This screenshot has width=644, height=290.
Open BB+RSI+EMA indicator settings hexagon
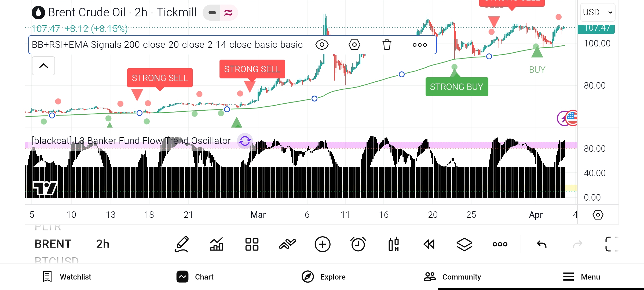[354, 45]
